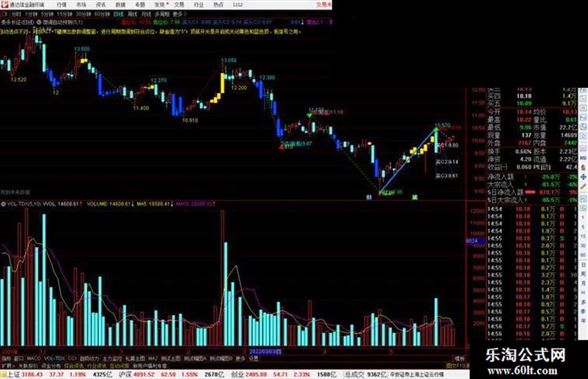Screen dimensions: 588x379
Task: Select the 周线 weekly chart period
Action: pyautogui.click(x=133, y=14)
